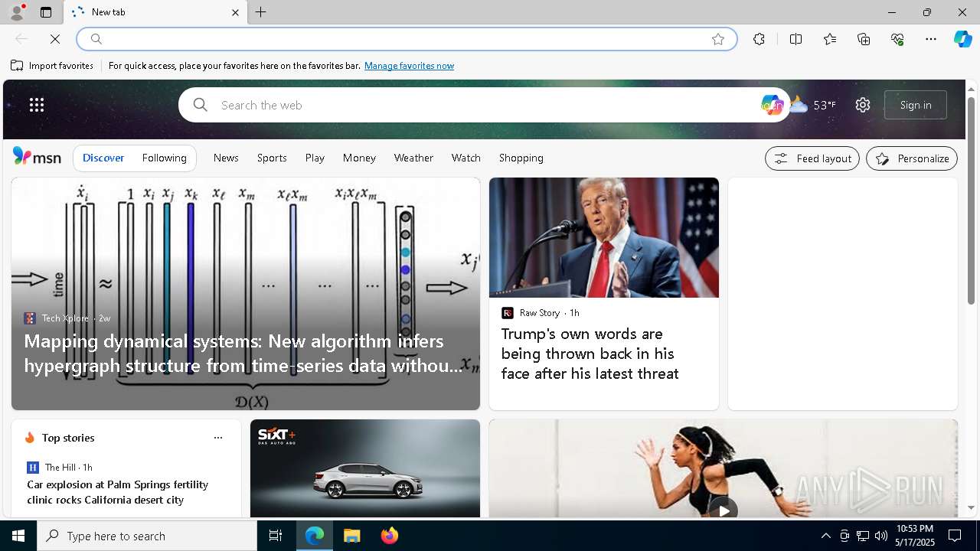Open the Weather section

pyautogui.click(x=413, y=158)
